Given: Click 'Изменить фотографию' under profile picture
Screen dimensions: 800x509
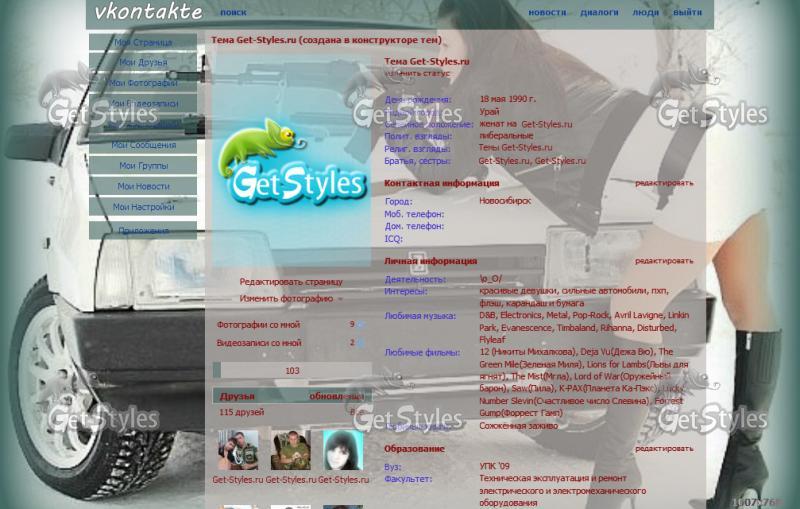Looking at the screenshot, I should 286,298.
